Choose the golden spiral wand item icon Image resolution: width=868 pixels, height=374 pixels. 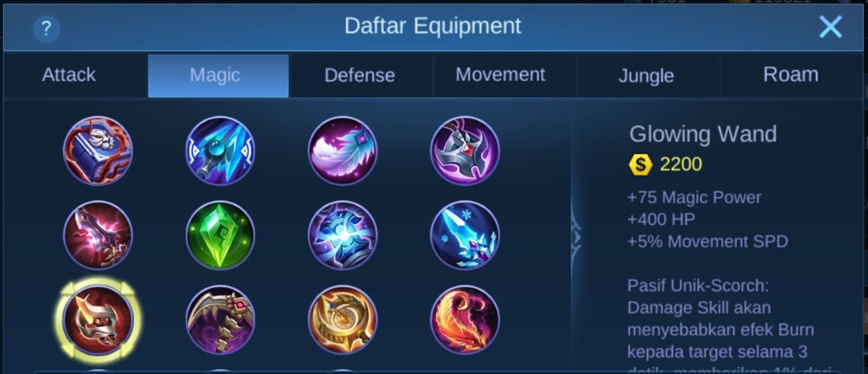(342, 319)
